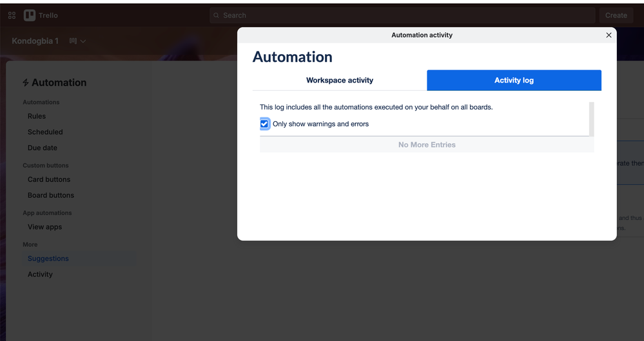
Task: Click the log description sentence
Action: (376, 107)
